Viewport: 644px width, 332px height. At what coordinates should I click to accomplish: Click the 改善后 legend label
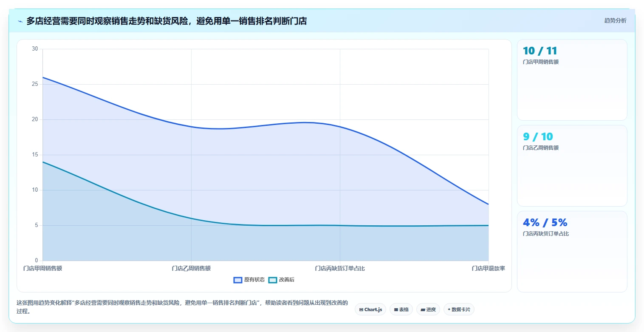coord(286,280)
